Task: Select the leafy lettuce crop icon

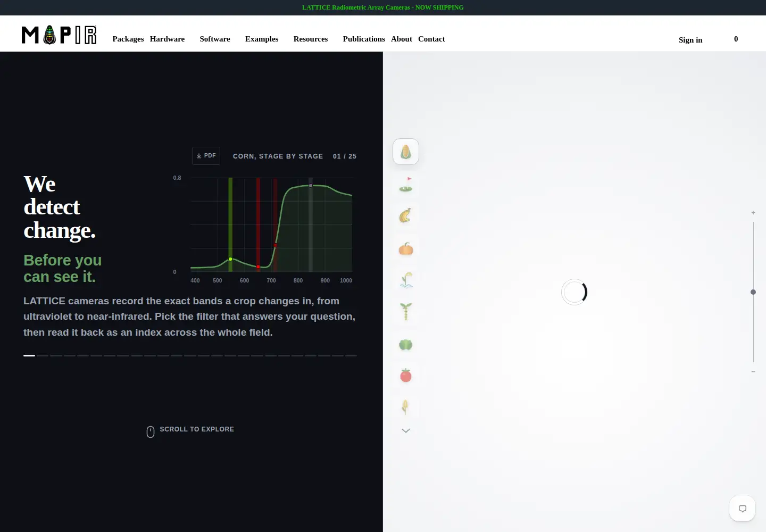Action: pyautogui.click(x=406, y=345)
